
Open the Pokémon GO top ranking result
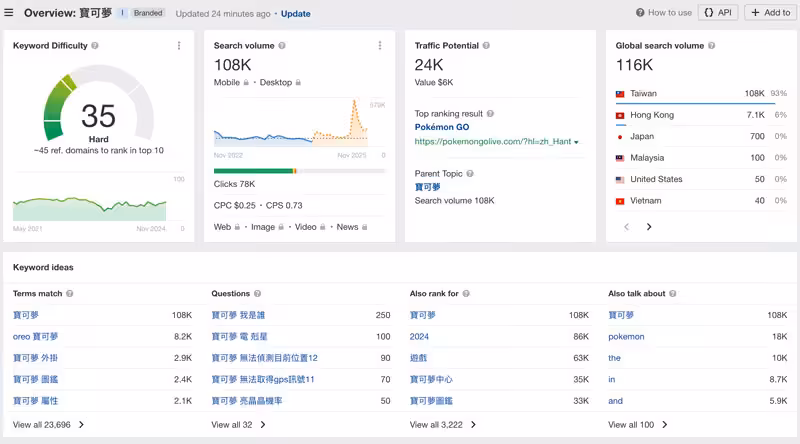click(x=442, y=127)
